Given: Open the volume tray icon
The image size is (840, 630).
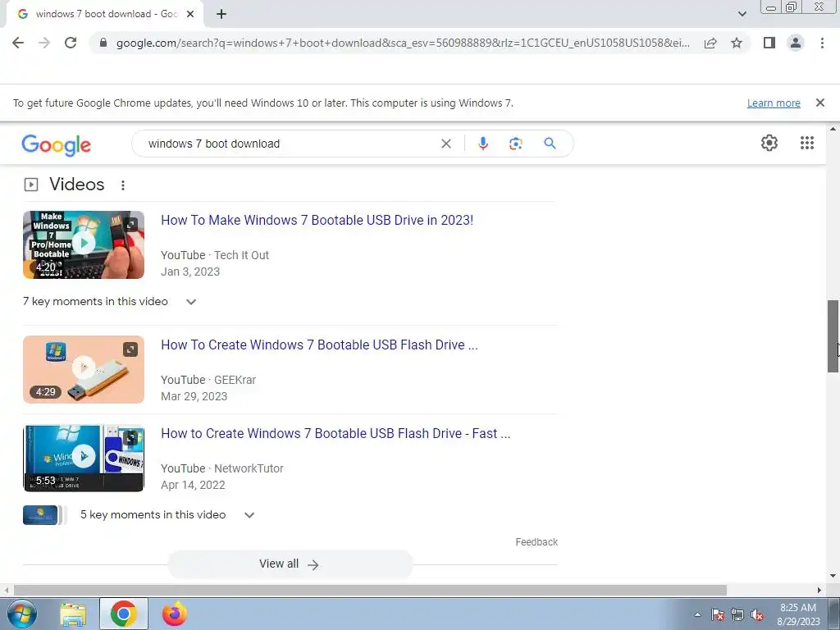Looking at the screenshot, I should (757, 615).
